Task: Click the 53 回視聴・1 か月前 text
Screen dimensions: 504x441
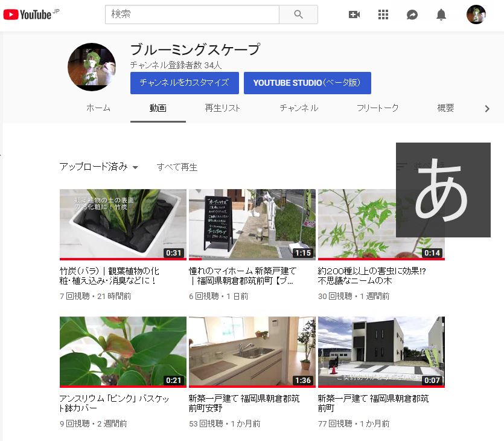Action: point(225,423)
